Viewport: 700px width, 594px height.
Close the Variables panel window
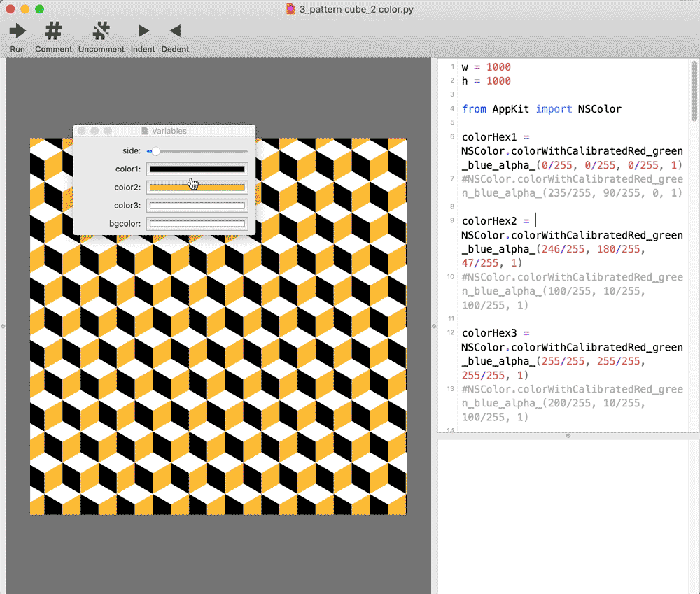[x=81, y=131]
